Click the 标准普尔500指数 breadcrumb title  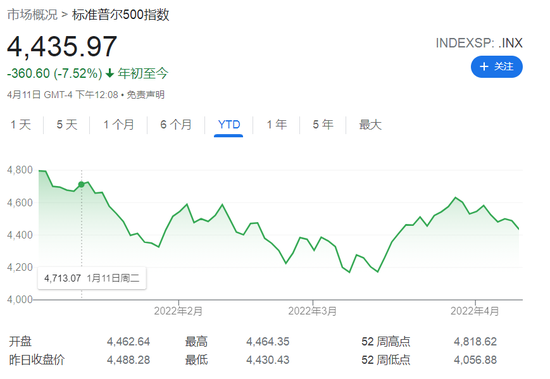(121, 15)
